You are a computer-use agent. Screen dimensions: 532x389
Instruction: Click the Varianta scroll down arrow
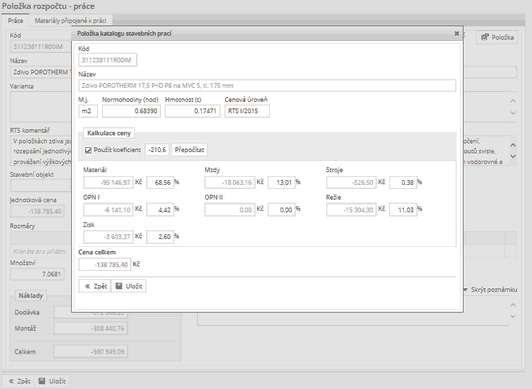coord(513,112)
